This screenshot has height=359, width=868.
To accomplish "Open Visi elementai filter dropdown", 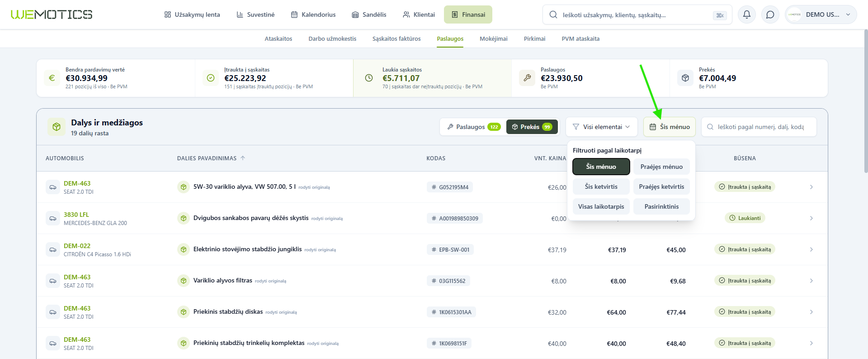I will pyautogui.click(x=601, y=127).
